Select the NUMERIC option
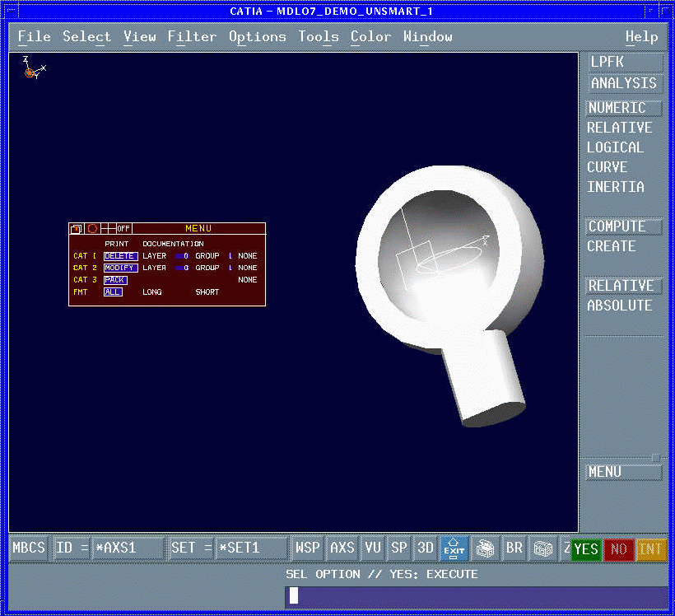This screenshot has height=616, width=675. tap(623, 108)
